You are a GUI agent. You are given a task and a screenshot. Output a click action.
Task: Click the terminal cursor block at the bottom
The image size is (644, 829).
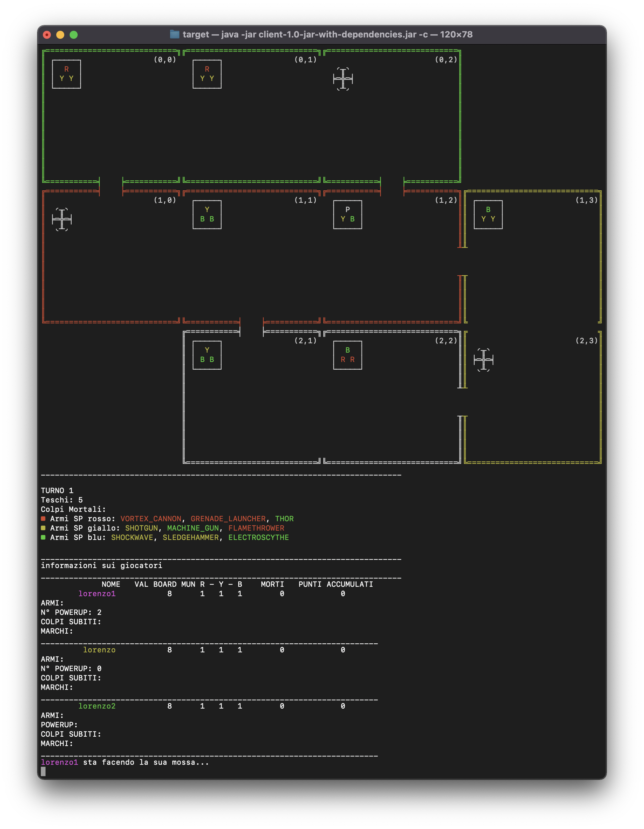tap(43, 771)
